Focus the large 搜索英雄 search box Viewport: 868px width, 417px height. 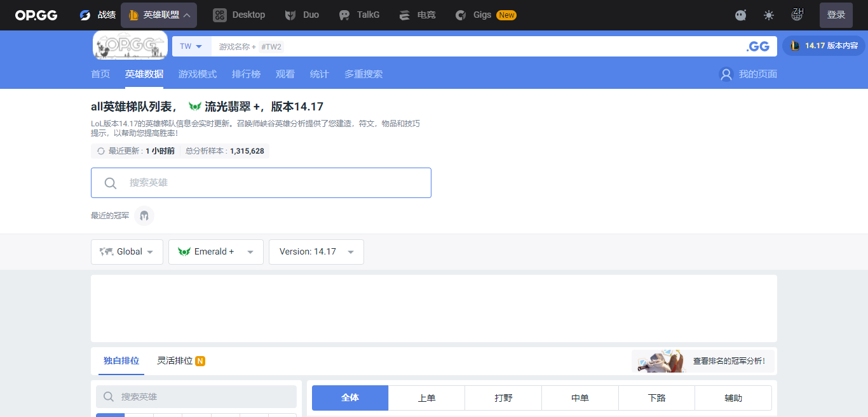pyautogui.click(x=261, y=183)
